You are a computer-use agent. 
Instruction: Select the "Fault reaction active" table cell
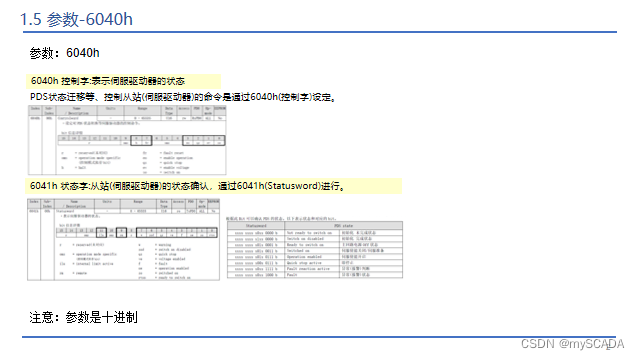pyautogui.click(x=313, y=269)
